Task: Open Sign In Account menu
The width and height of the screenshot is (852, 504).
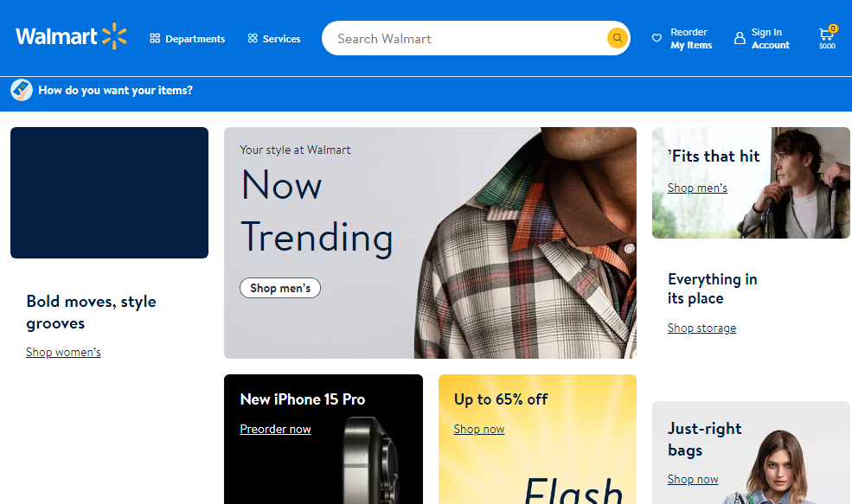Action: 762,39
